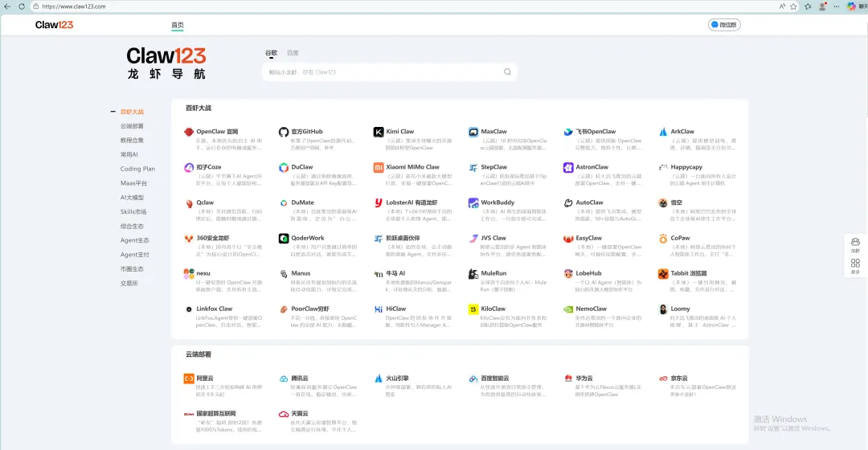Open the Linkfox Claw link
This screenshot has width=868, height=450.
click(215, 309)
